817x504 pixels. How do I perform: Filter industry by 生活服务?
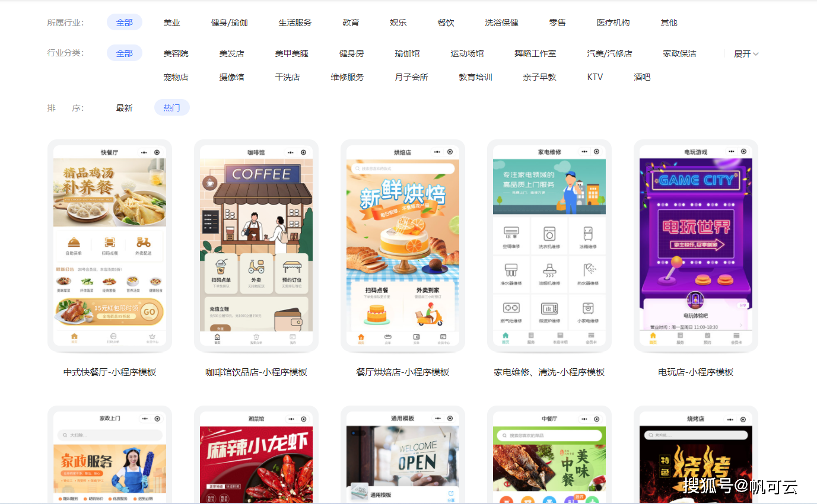[x=295, y=23]
